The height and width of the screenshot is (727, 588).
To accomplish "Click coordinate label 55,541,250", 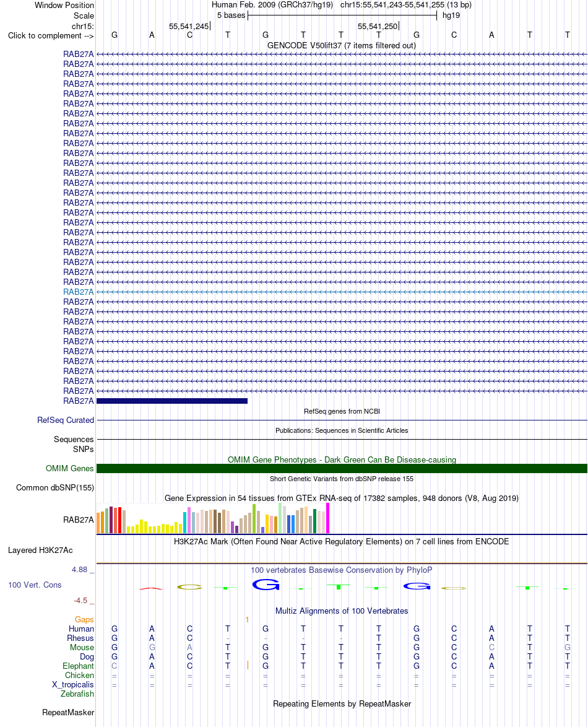I will pos(377,27).
